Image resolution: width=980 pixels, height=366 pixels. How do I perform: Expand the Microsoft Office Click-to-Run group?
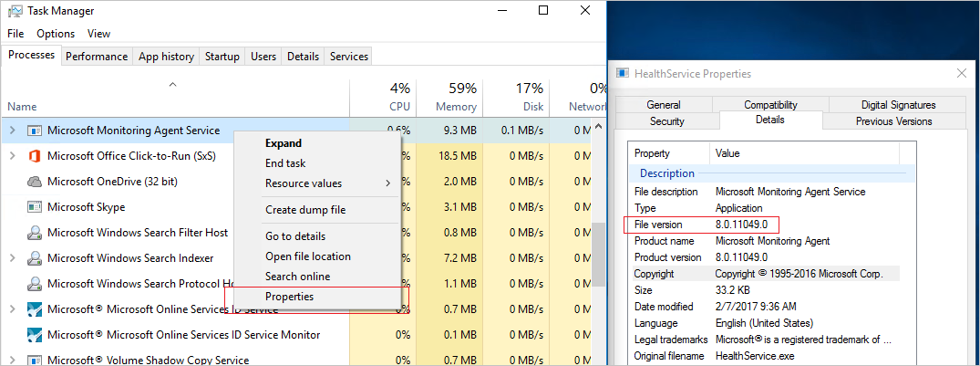(13, 156)
